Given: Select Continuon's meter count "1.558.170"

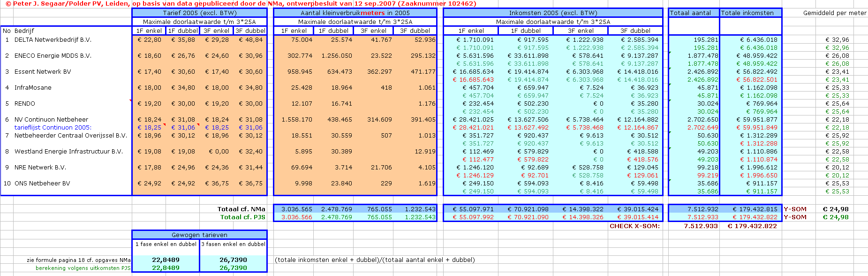Looking at the screenshot, I should pos(297,120).
